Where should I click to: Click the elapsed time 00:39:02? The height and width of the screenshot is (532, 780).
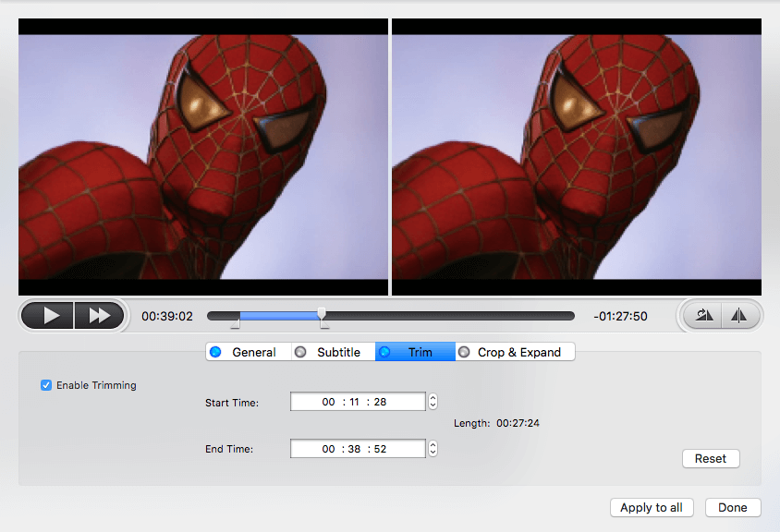tap(166, 316)
